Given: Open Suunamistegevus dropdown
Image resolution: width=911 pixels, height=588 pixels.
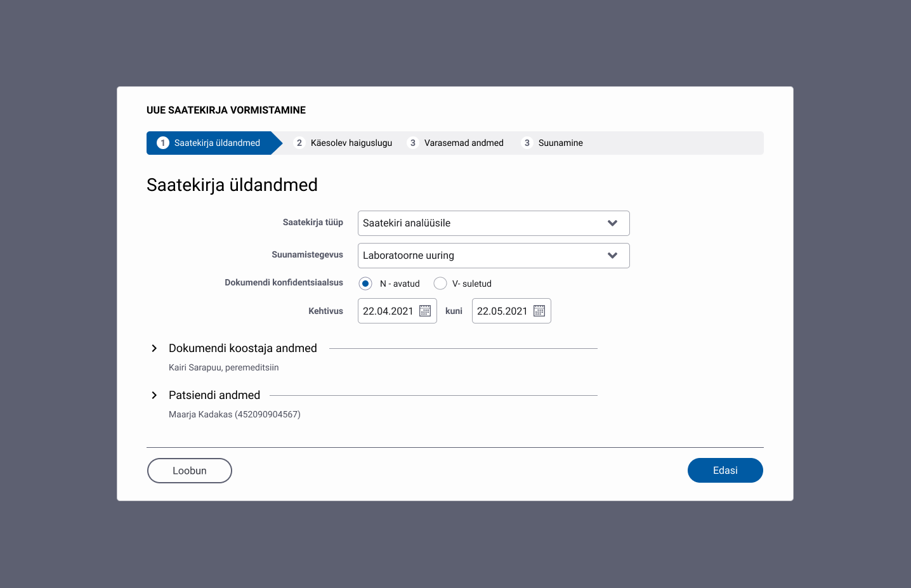Looking at the screenshot, I should coord(494,256).
